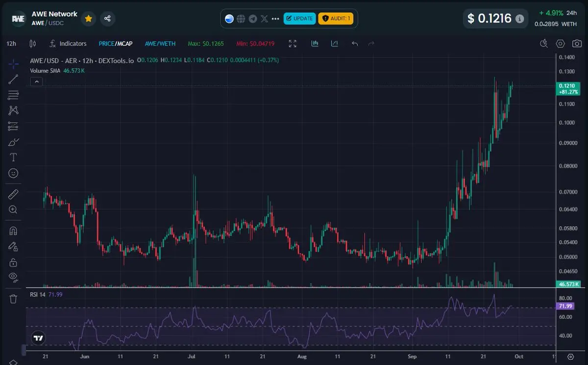Select the Text annotation tool
Image resolution: width=588 pixels, height=365 pixels.
point(13,157)
